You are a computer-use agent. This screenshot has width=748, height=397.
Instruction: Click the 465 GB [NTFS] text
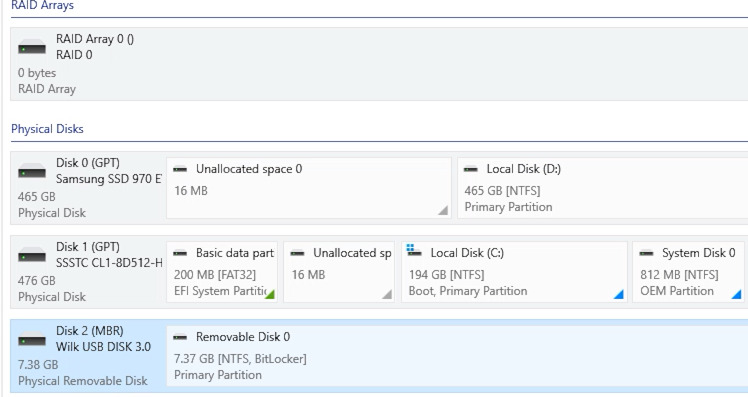tap(502, 191)
